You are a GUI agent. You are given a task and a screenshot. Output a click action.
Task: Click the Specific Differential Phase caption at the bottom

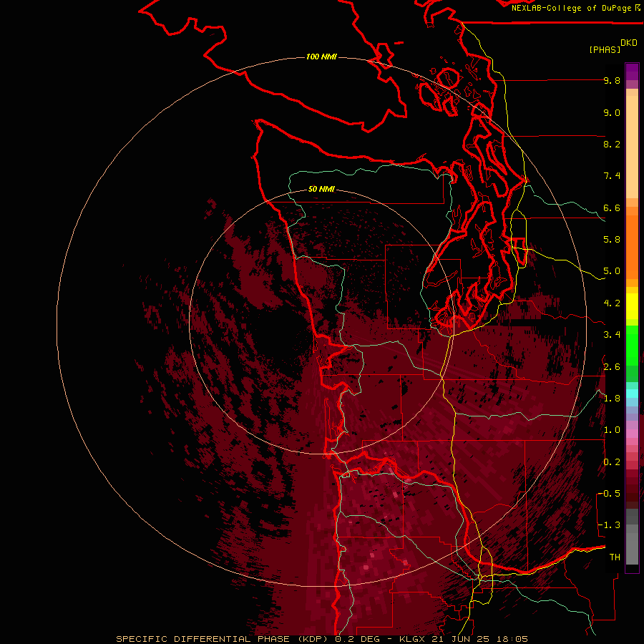tap(321, 639)
